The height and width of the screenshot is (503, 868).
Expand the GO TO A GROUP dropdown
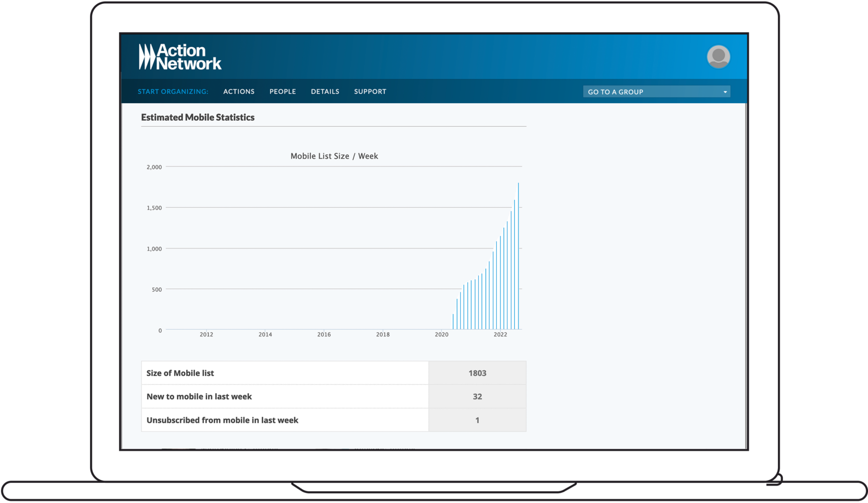(656, 92)
